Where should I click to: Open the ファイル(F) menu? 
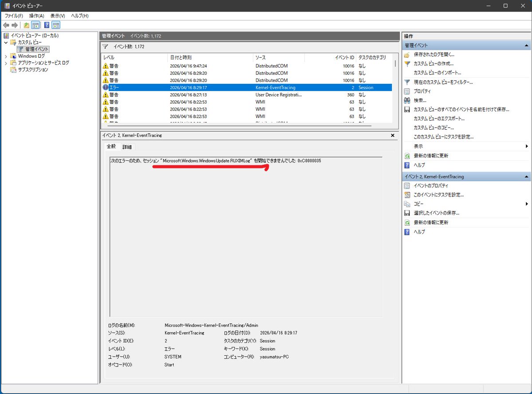[14, 16]
